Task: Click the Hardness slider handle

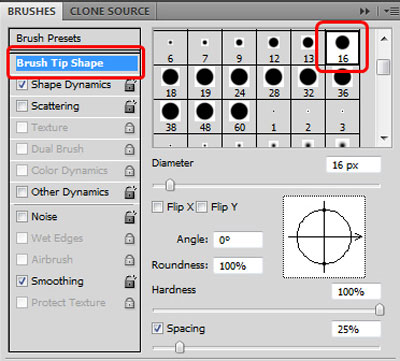Action: click(x=380, y=310)
